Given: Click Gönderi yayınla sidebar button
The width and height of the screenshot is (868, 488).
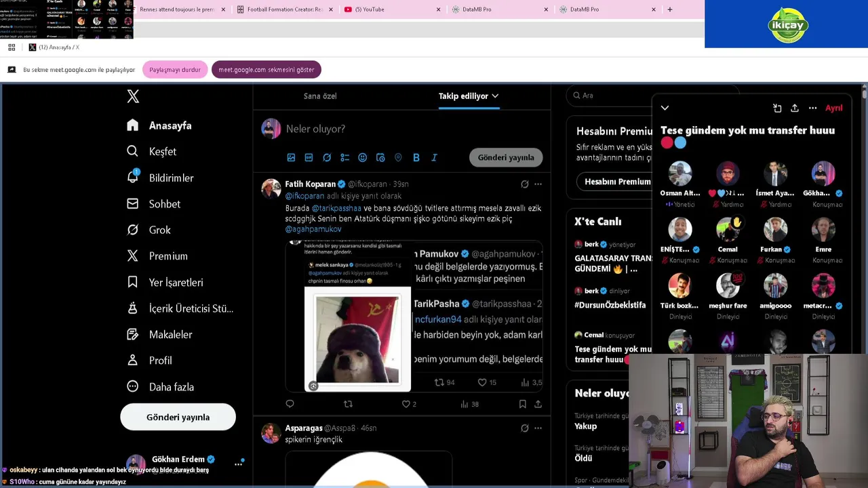Looking at the screenshot, I should coord(178,417).
